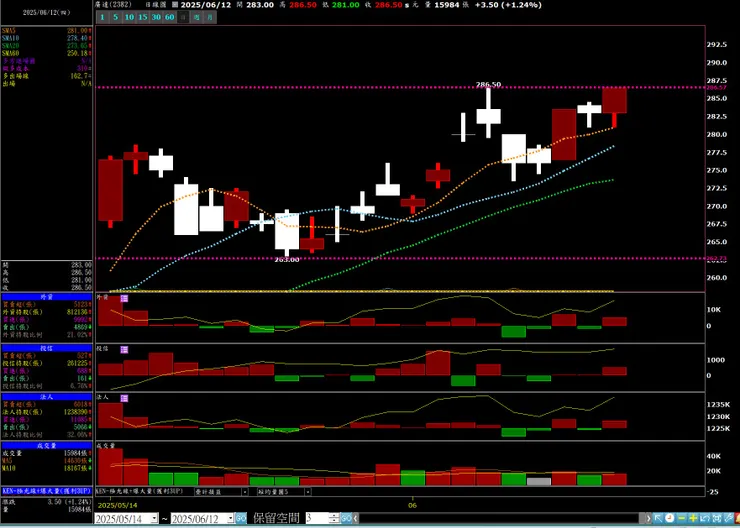Click the 286.50 high price label on chart

pos(488,84)
